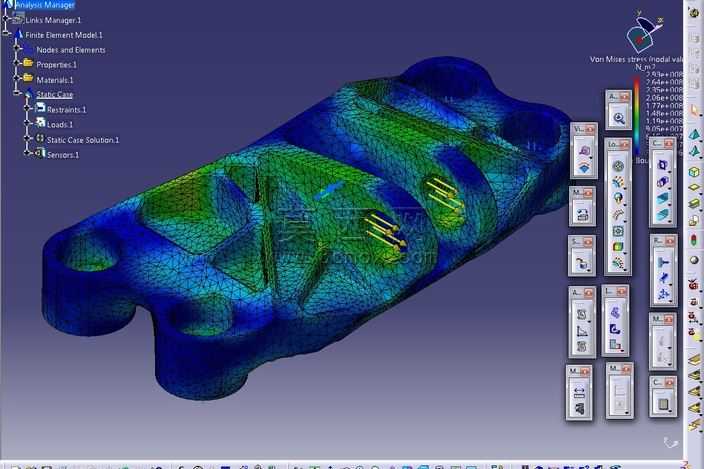The image size is (704, 469).
Task: Click the Materials.1 folder icon
Action: [x=28, y=78]
